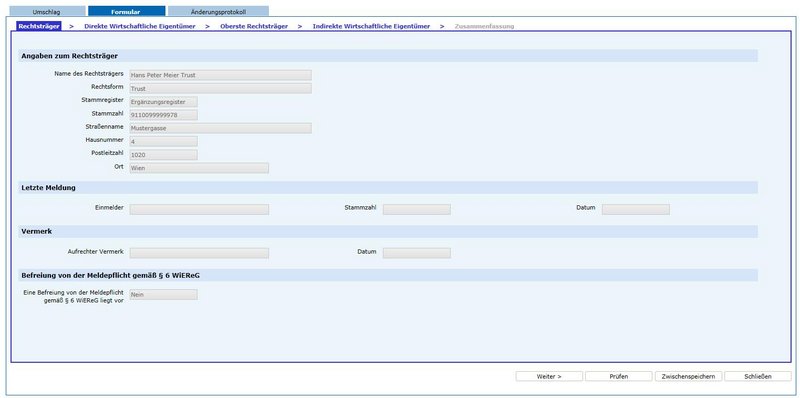This screenshot has height=398, width=800.
Task: Click the Weiter > button
Action: 549,377
